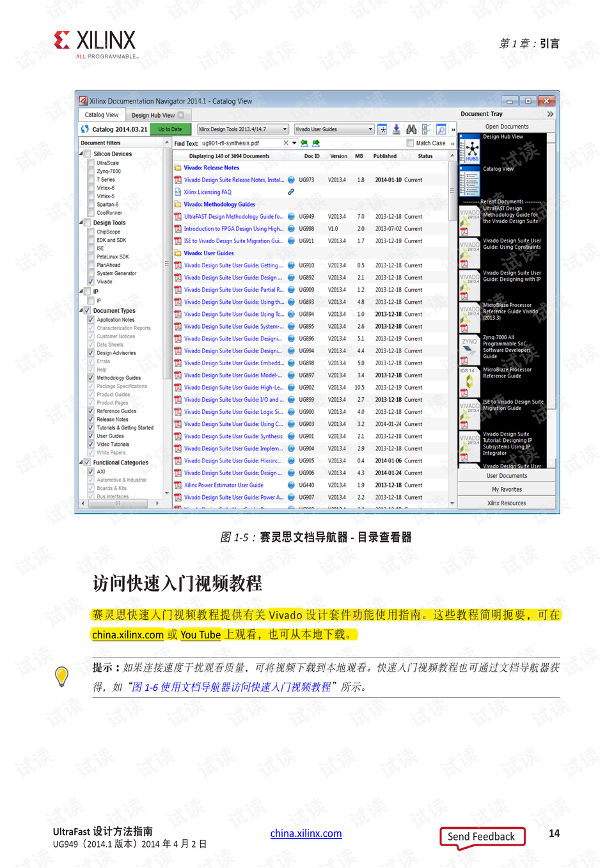The height and width of the screenshot is (868, 614).
Task: Clear the Find Text field with X
Action: coord(286,143)
